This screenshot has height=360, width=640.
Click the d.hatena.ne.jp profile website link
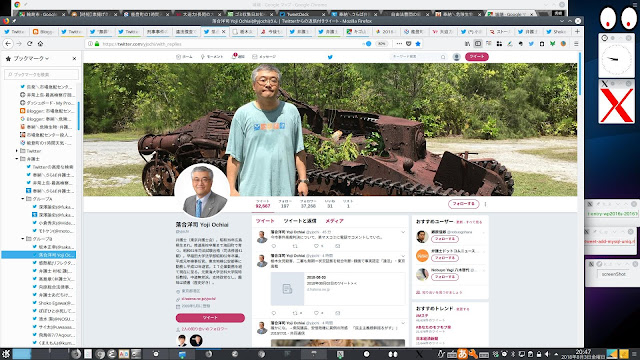pyautogui.click(x=198, y=299)
